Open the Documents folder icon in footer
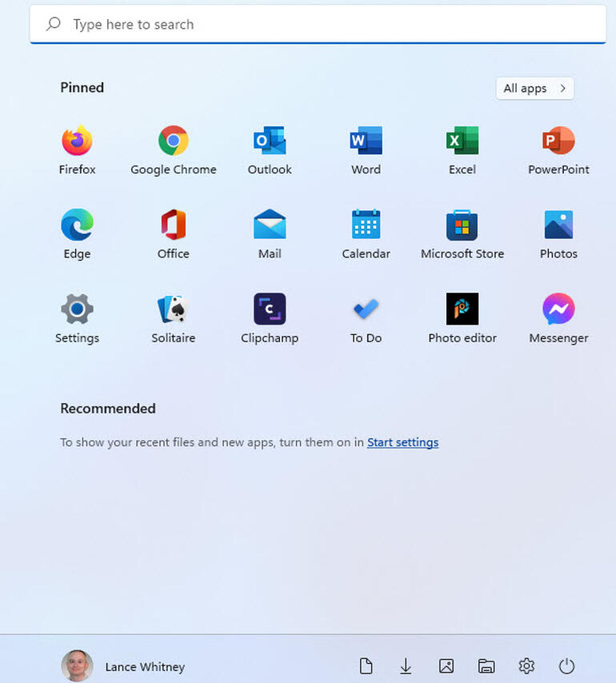The width and height of the screenshot is (616, 683). coord(366,666)
